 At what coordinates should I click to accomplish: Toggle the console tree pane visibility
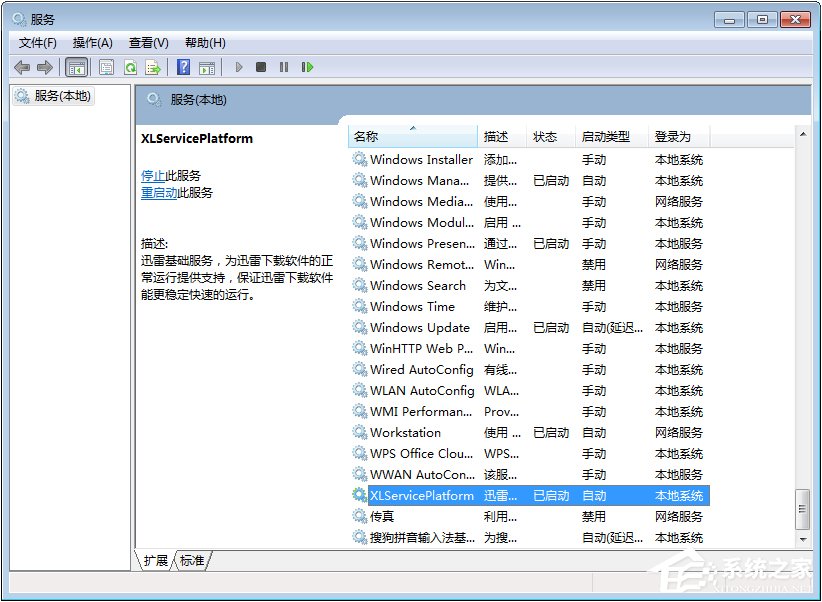coord(76,67)
